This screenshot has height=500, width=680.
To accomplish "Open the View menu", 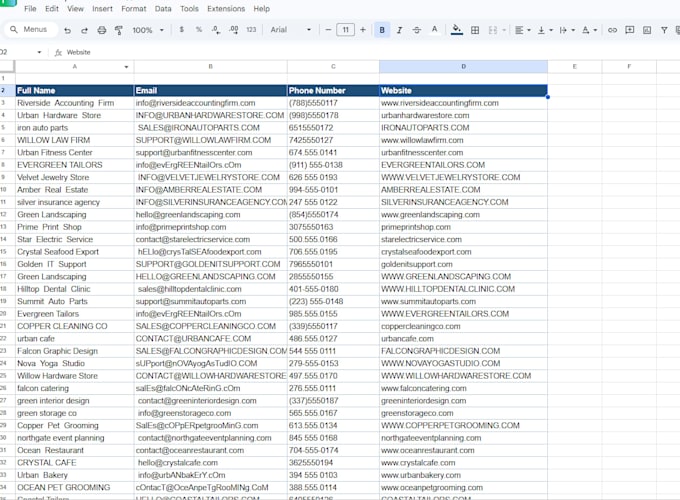I will click(75, 9).
